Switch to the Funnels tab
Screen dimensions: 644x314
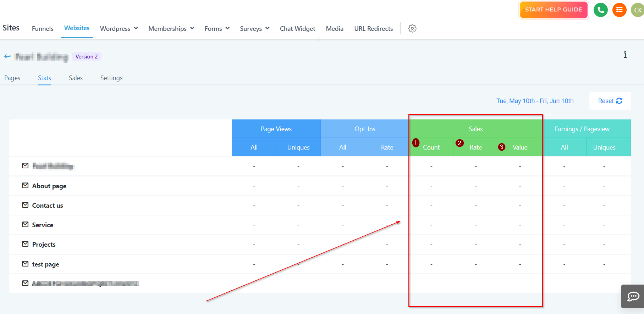tap(43, 29)
